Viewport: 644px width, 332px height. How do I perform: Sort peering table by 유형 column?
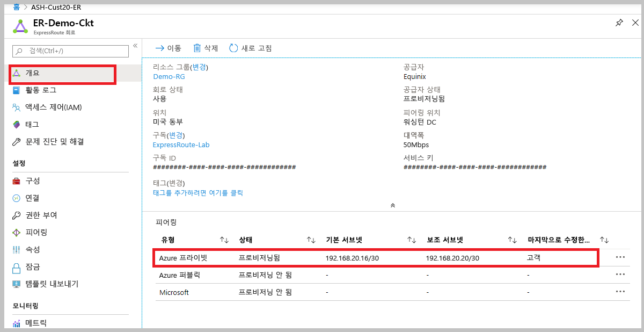pos(224,240)
